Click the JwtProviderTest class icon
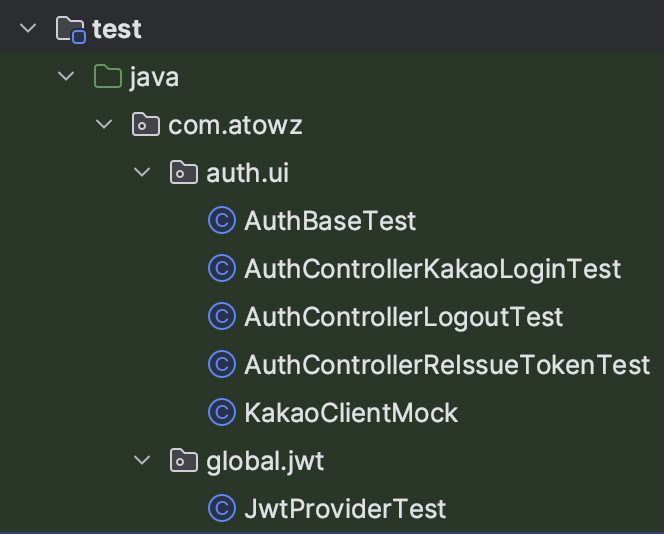 (x=222, y=508)
